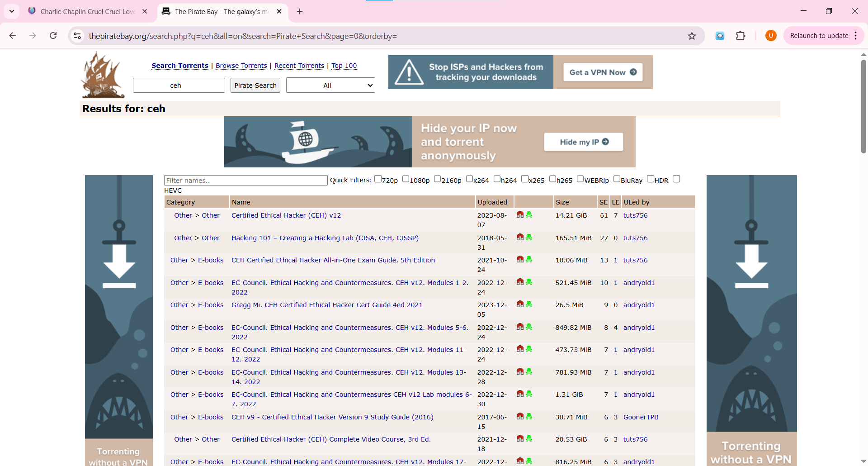Click Hide my IP button
Viewport: 868px width, 466px height.
(x=584, y=142)
